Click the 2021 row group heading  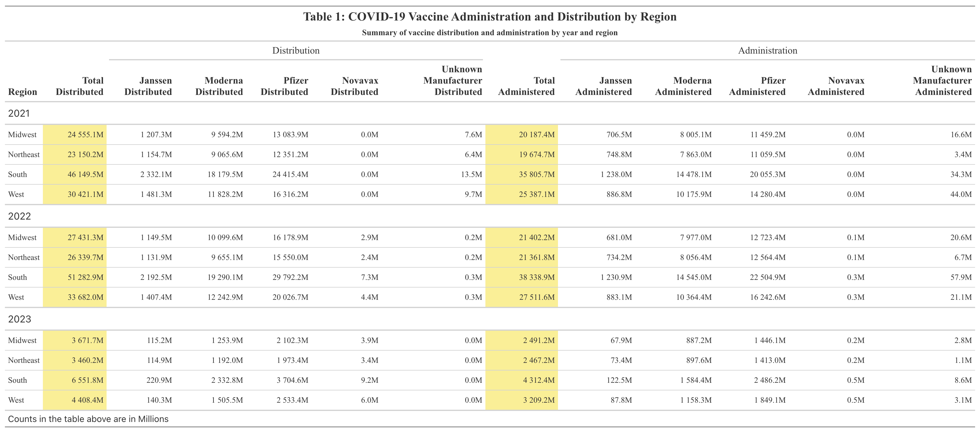19,113
